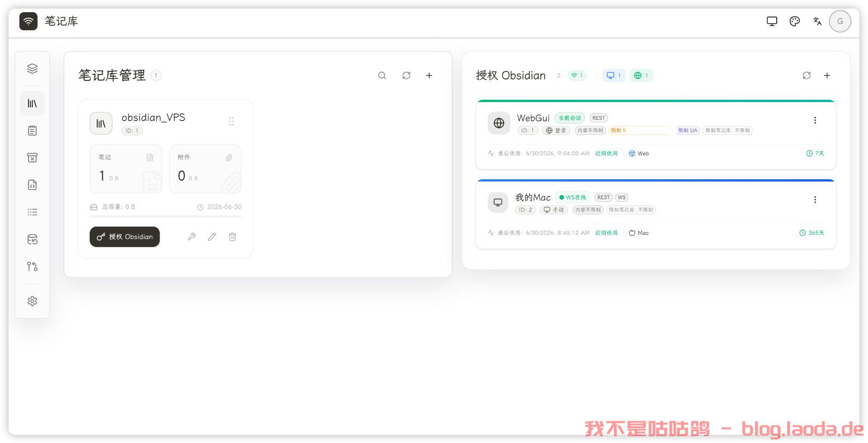Screen dimensions: 868x443
Task: Open the code file icon in sidebar
Action: coord(32,185)
